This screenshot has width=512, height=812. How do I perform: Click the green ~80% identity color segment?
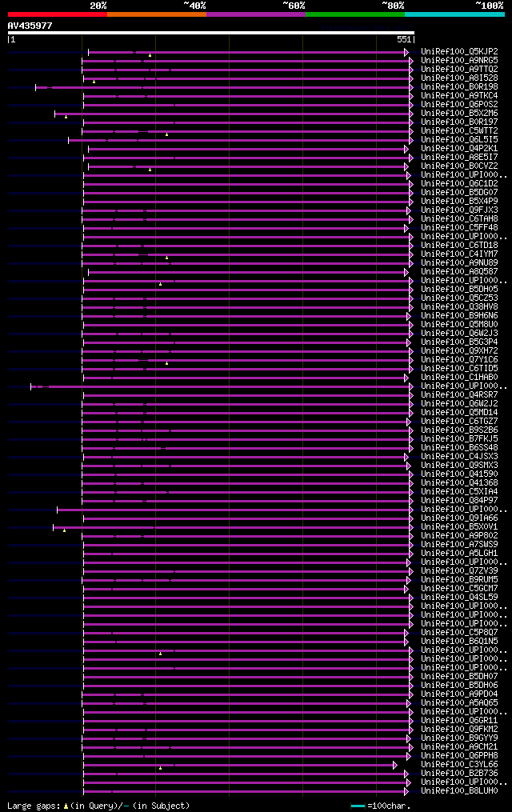(355, 14)
